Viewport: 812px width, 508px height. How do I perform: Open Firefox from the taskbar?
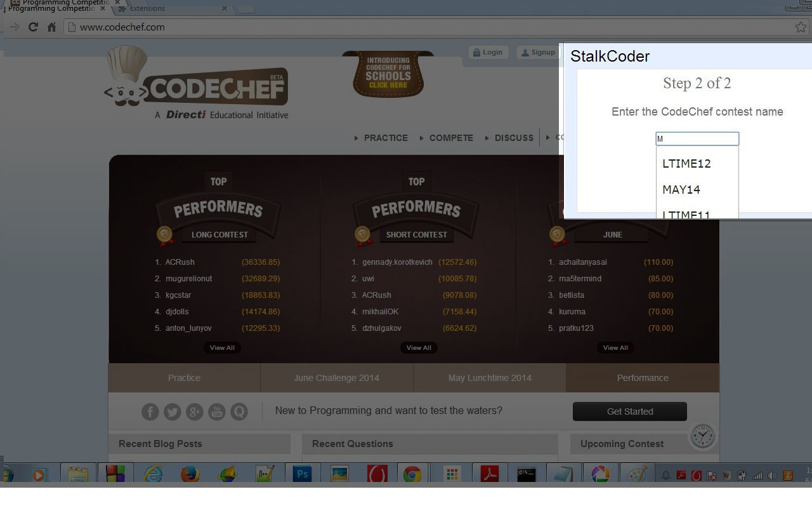pos(190,474)
